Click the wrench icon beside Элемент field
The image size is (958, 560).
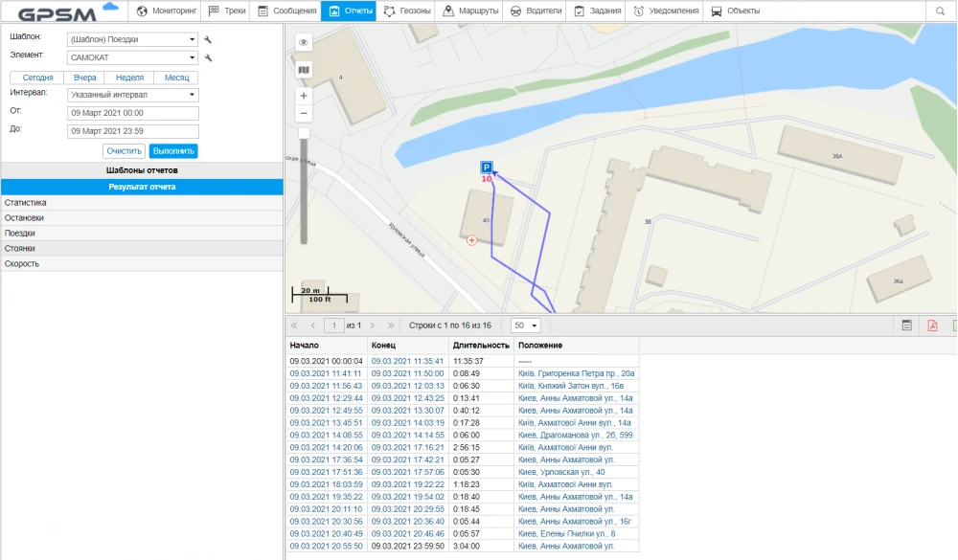pos(208,57)
